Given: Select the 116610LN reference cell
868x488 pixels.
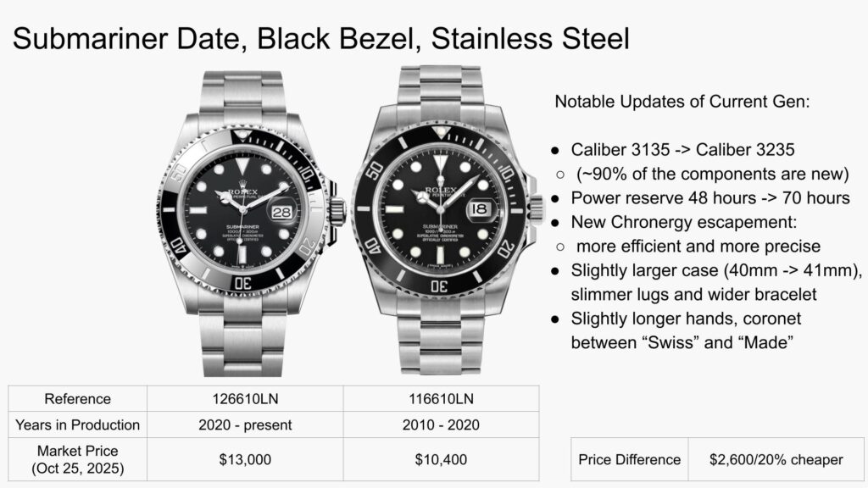Looking at the screenshot, I should pos(441,398).
